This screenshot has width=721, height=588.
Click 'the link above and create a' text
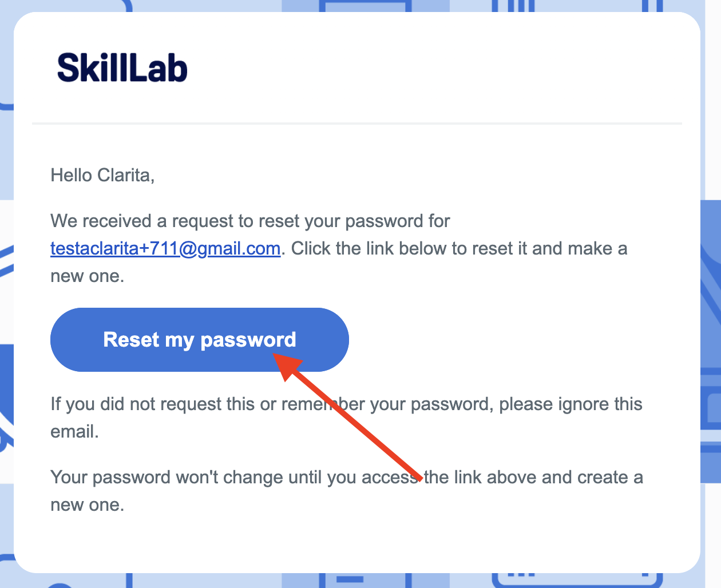point(534,478)
